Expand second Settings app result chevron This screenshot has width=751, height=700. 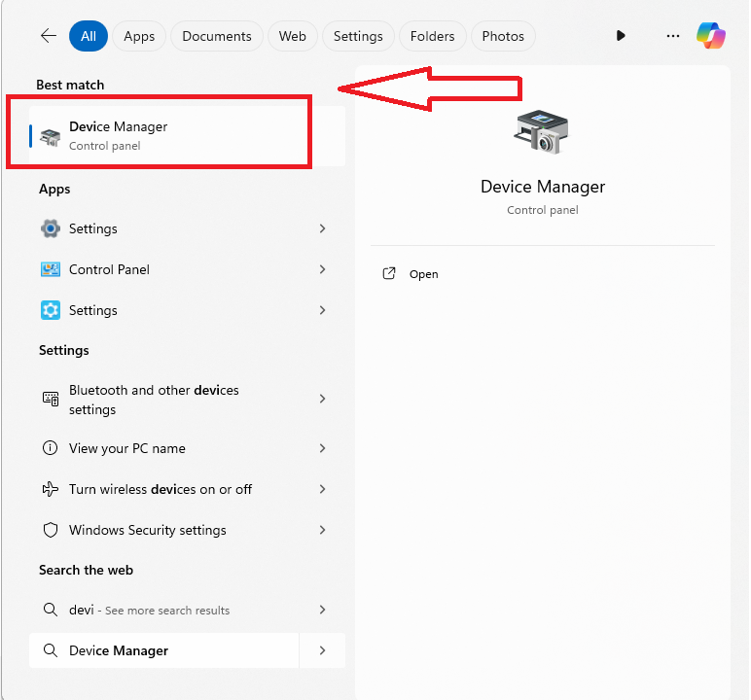click(x=322, y=310)
